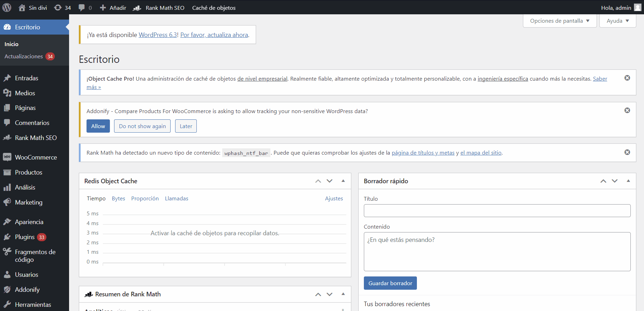644x311 pixels.
Task: Open Herramientas in the sidebar
Action: point(33,305)
